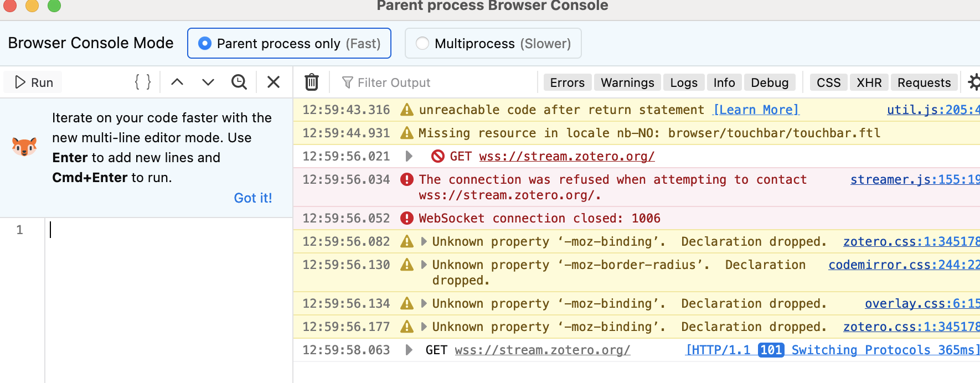Select Multiprocess (Slower) radio button

tap(493, 43)
